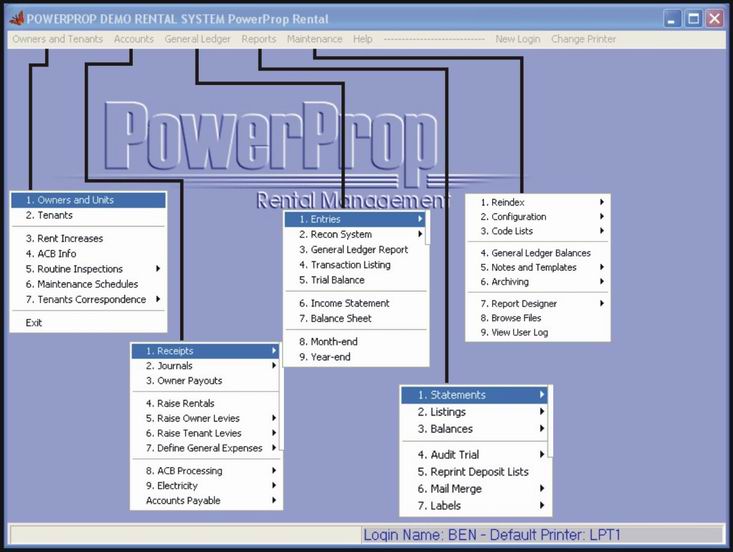Open the Reports menu
Image resolution: width=733 pixels, height=552 pixels.
click(x=259, y=39)
